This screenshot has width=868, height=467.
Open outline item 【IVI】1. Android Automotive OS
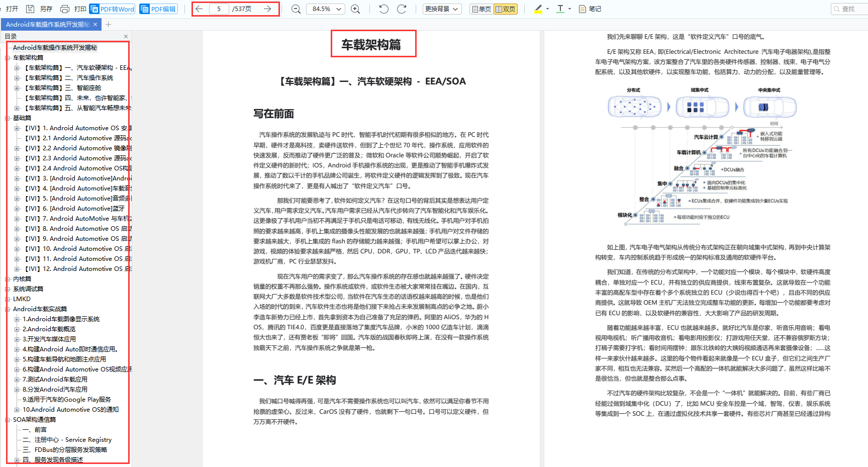point(77,128)
